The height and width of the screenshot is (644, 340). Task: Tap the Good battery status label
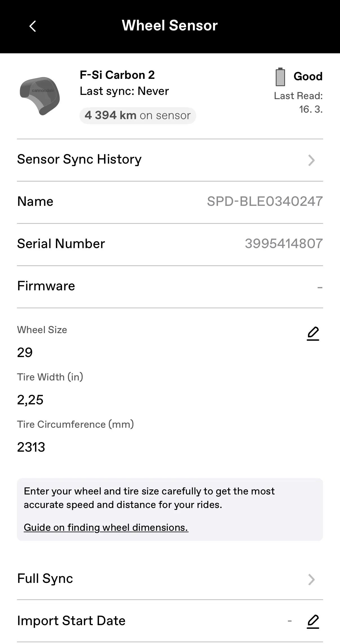(x=308, y=76)
